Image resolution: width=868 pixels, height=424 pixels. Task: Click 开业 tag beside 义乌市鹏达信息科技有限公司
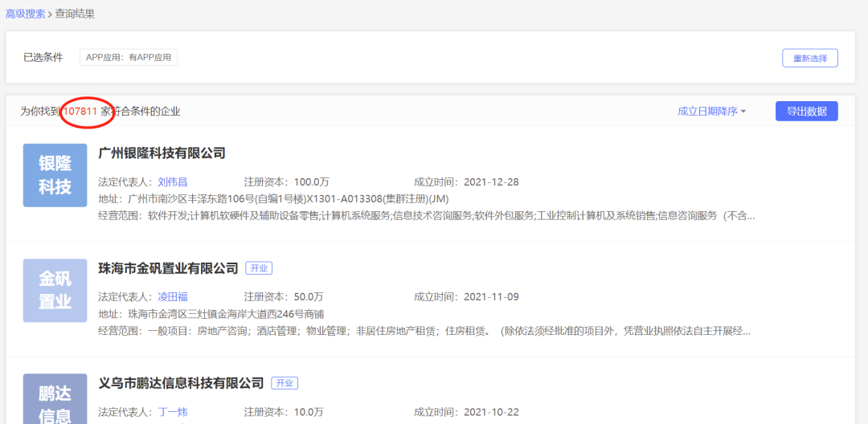click(285, 383)
